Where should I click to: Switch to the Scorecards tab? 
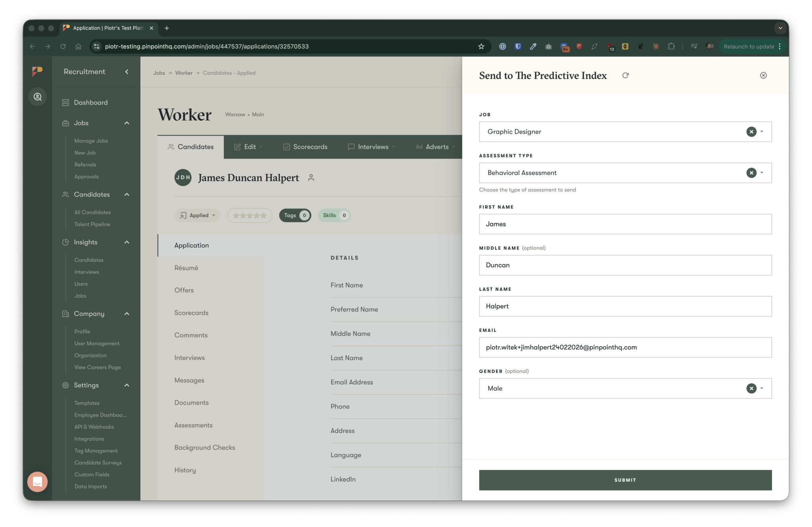(305, 147)
